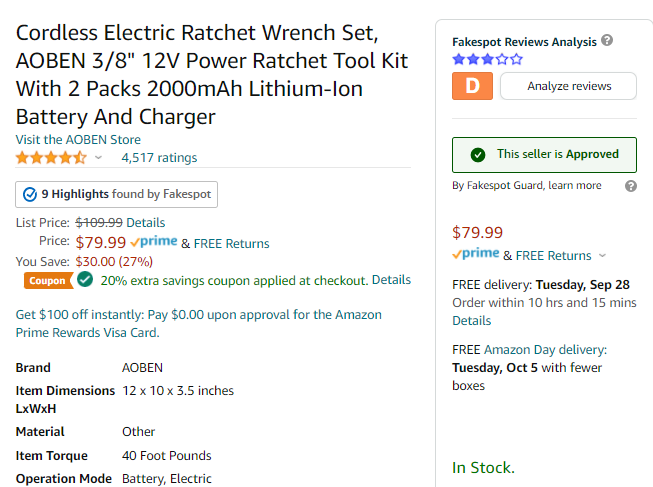Click the Fakespot Guard help question mark
653x487 pixels.
click(631, 186)
